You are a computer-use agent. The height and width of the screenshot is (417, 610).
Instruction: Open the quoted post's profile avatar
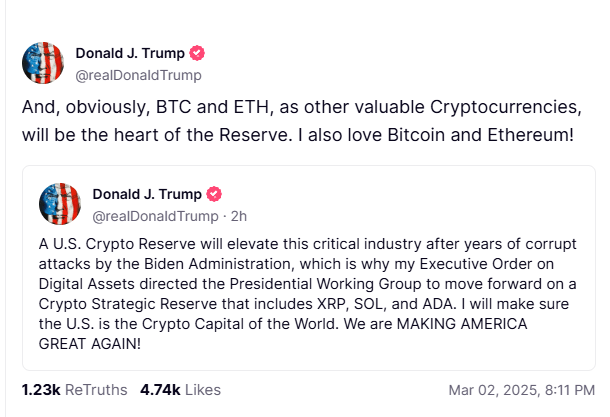point(59,204)
